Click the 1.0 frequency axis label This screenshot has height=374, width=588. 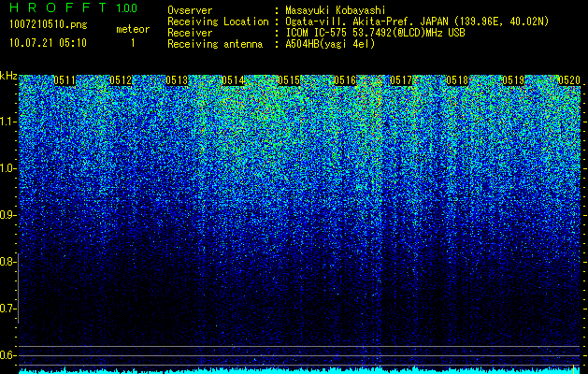tap(7, 168)
